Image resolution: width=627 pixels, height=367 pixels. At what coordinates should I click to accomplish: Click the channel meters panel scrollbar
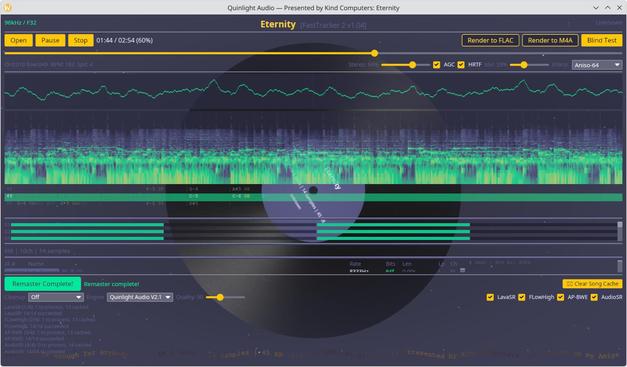[619, 231]
